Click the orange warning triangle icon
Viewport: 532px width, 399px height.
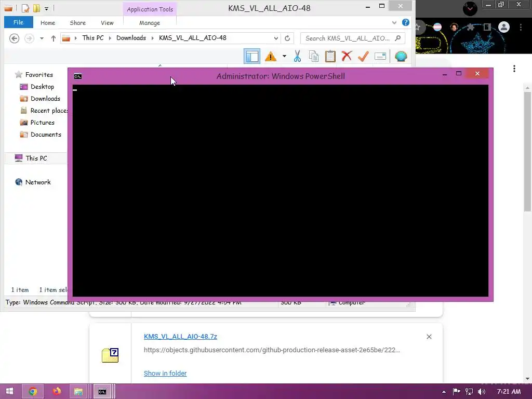[270, 56]
